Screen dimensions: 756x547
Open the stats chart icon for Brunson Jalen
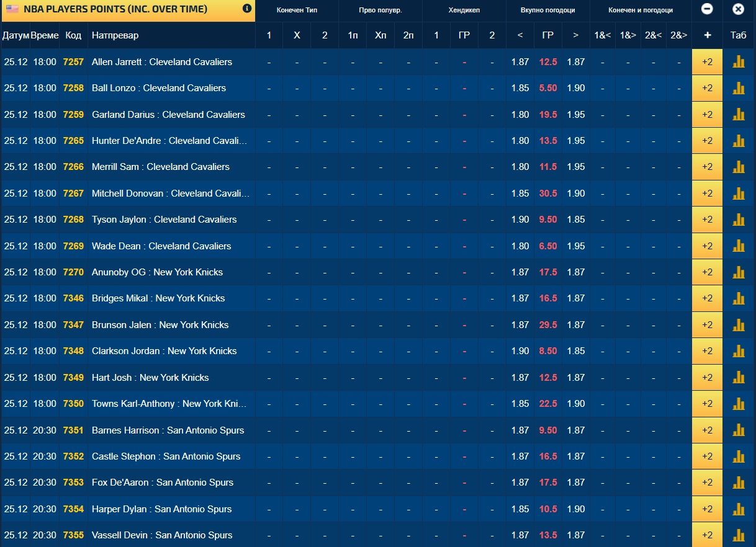click(x=739, y=325)
